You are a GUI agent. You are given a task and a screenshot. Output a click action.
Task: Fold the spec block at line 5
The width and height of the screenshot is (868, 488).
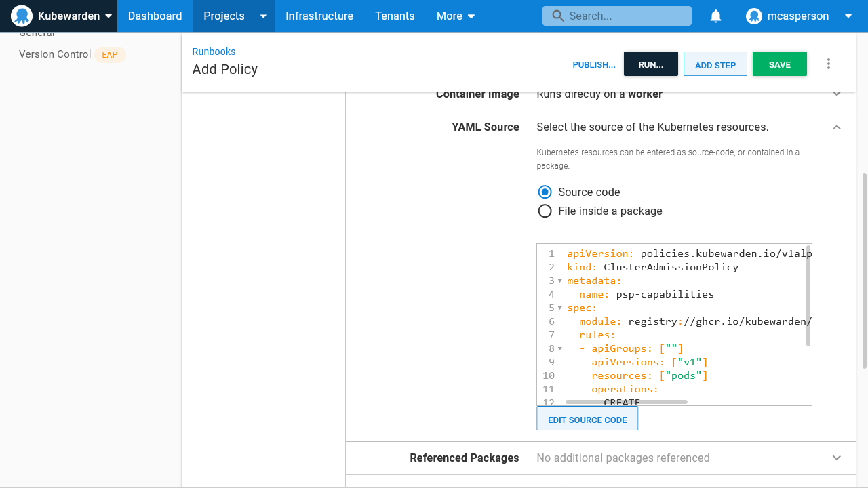[x=560, y=308]
